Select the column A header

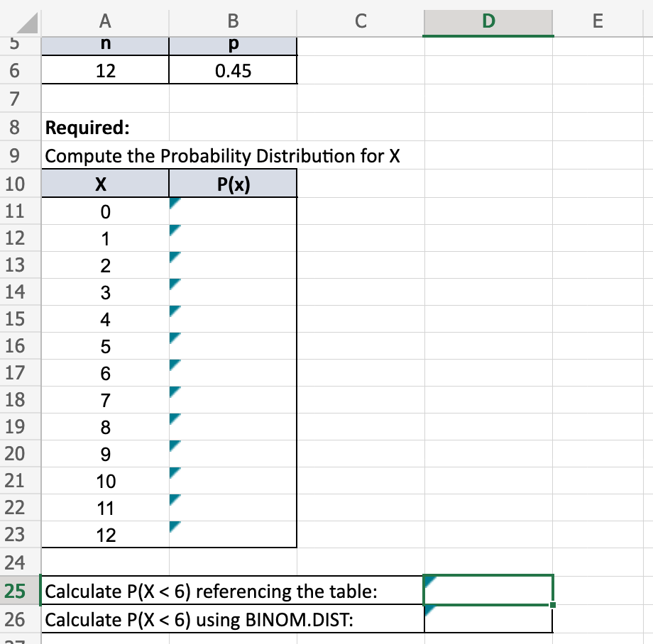point(105,21)
